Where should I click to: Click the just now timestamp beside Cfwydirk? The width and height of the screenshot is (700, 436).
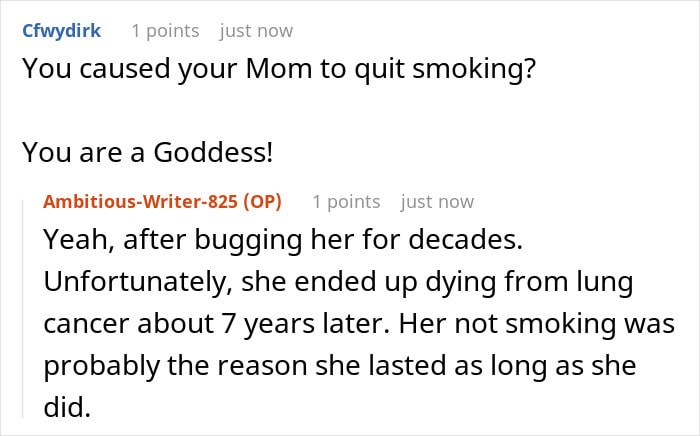click(x=256, y=31)
